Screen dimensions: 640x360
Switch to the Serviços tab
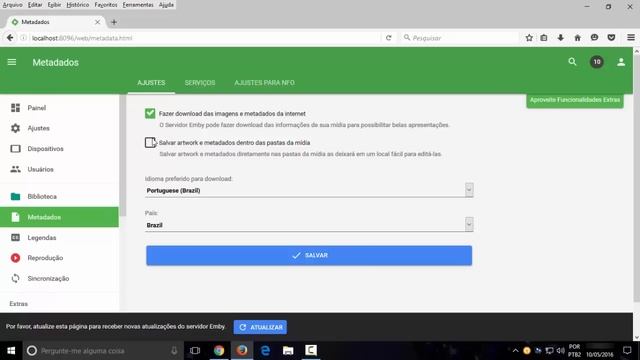click(x=200, y=83)
